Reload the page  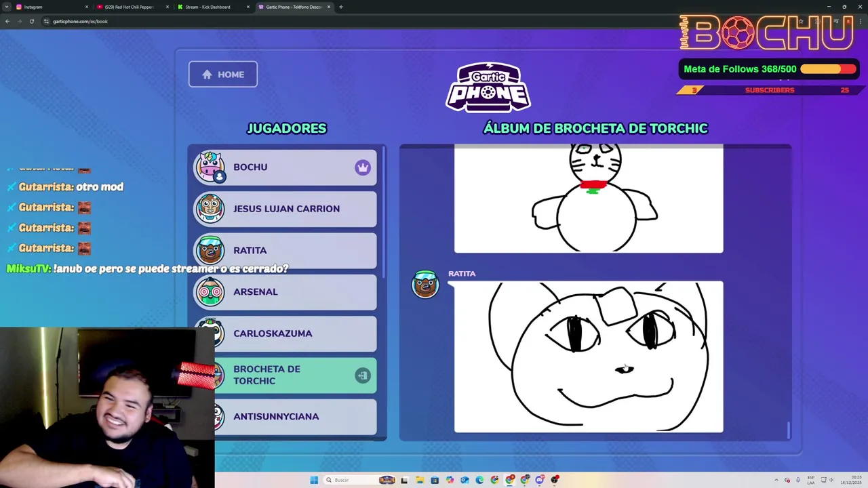(x=32, y=21)
